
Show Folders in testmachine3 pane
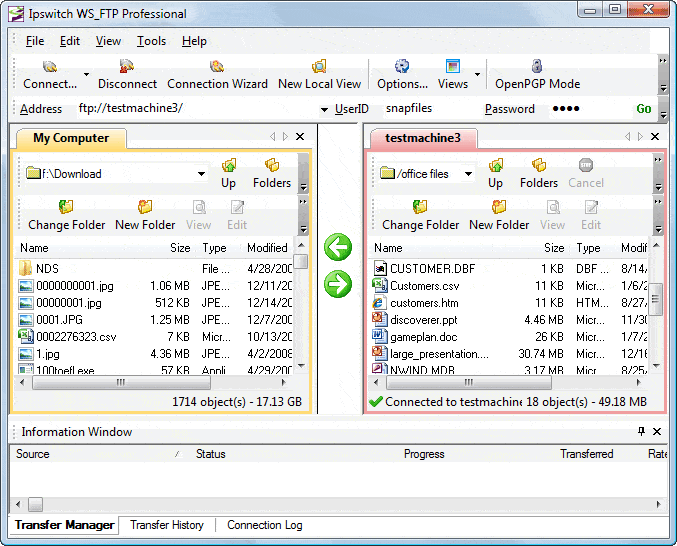coord(539,174)
